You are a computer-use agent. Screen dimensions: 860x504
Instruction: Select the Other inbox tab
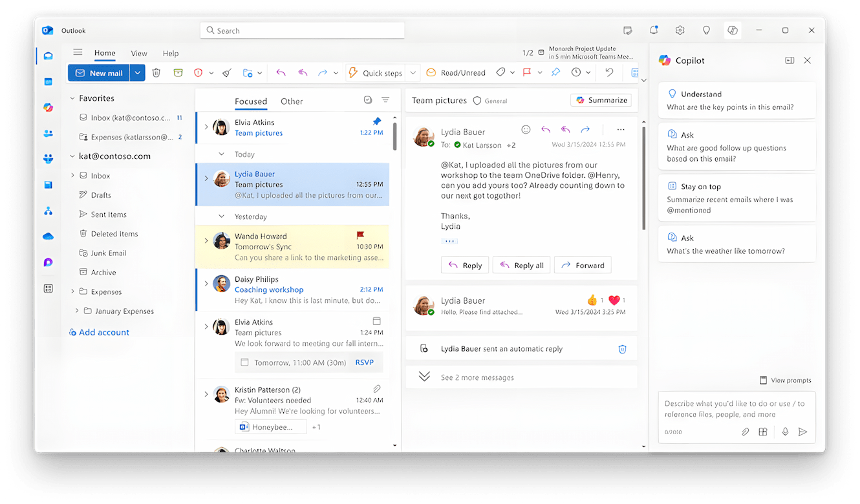[x=292, y=101]
